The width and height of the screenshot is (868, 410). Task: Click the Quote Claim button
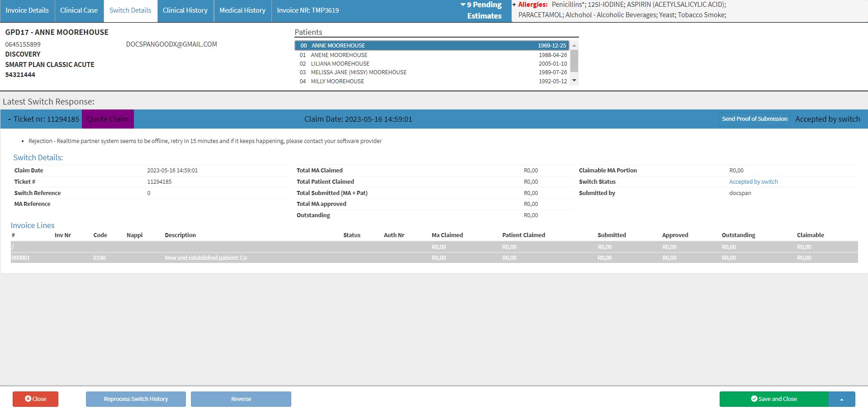tap(108, 119)
